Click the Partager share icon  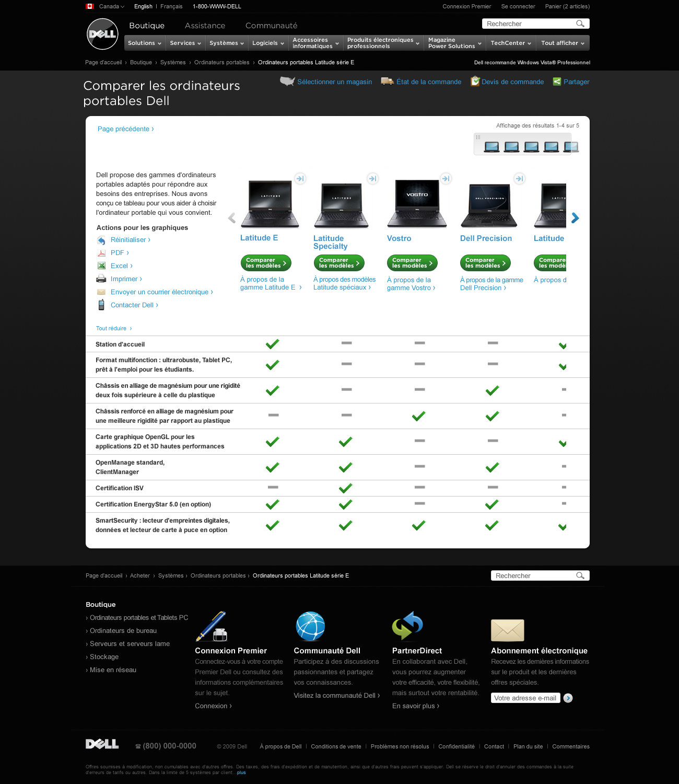(x=557, y=82)
